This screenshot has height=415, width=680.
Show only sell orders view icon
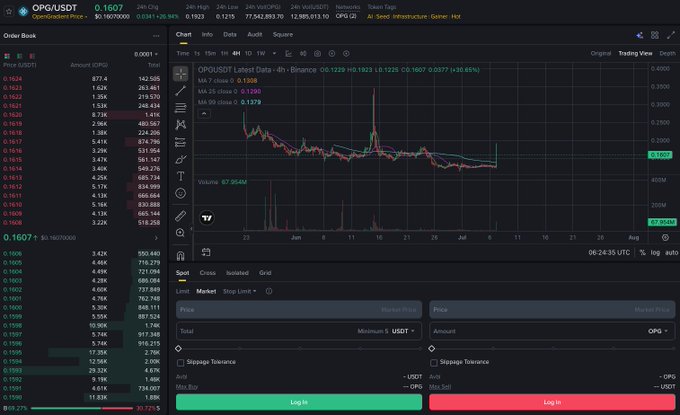click(x=32, y=56)
